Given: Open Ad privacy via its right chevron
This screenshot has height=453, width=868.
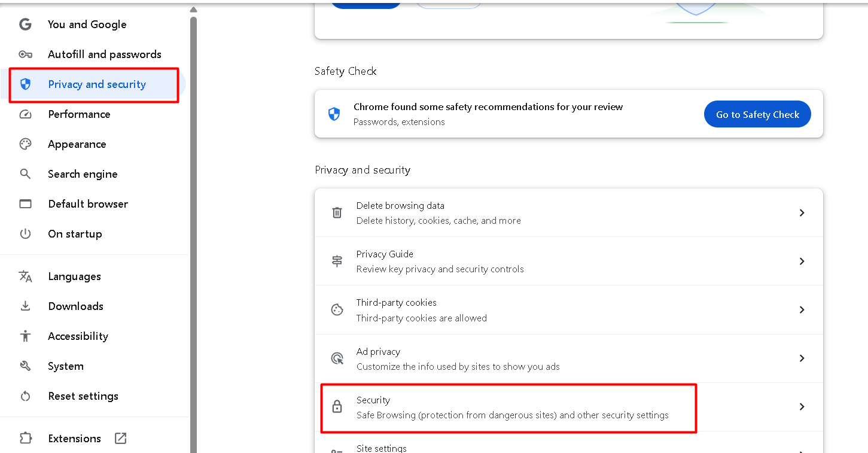Looking at the screenshot, I should coord(802,358).
